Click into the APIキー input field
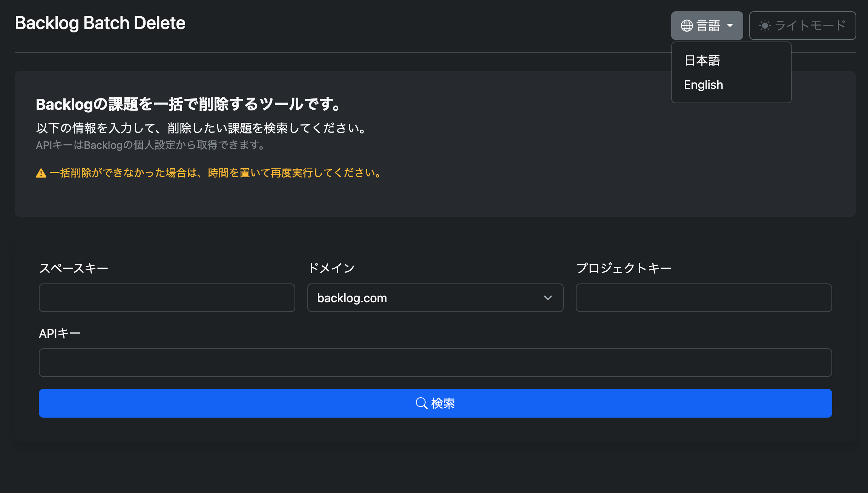Image resolution: width=868 pixels, height=493 pixels. pos(436,363)
